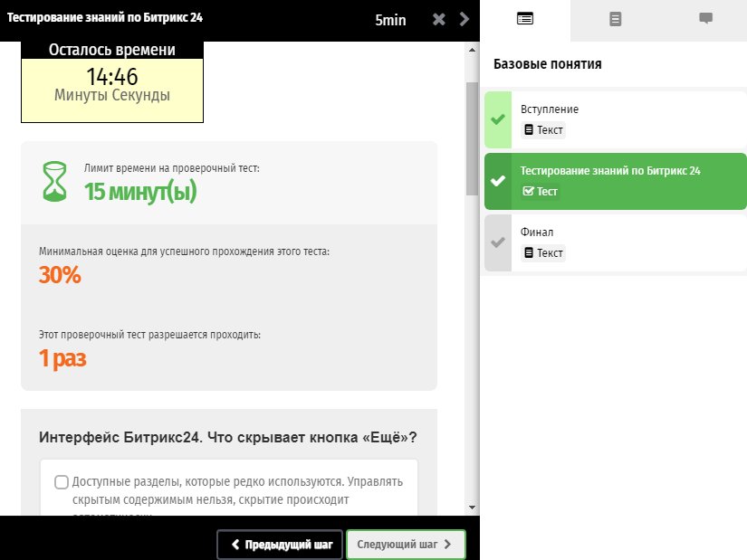Click the checkmark on the active test item
Screen dimensions: 747x560
497,181
